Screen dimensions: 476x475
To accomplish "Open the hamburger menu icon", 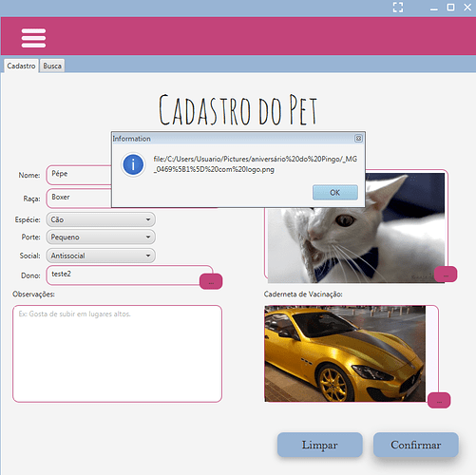I will (x=33, y=38).
